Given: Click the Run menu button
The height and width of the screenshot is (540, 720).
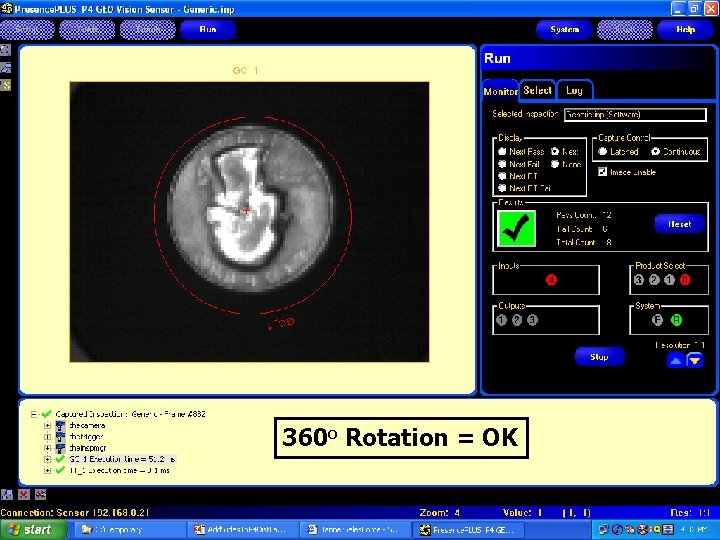Looking at the screenshot, I should [x=208, y=29].
